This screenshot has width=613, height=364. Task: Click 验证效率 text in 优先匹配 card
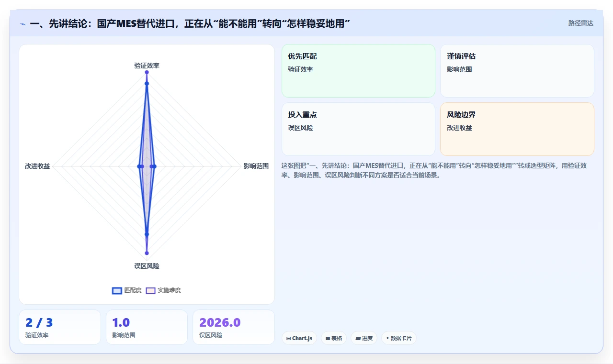(300, 69)
